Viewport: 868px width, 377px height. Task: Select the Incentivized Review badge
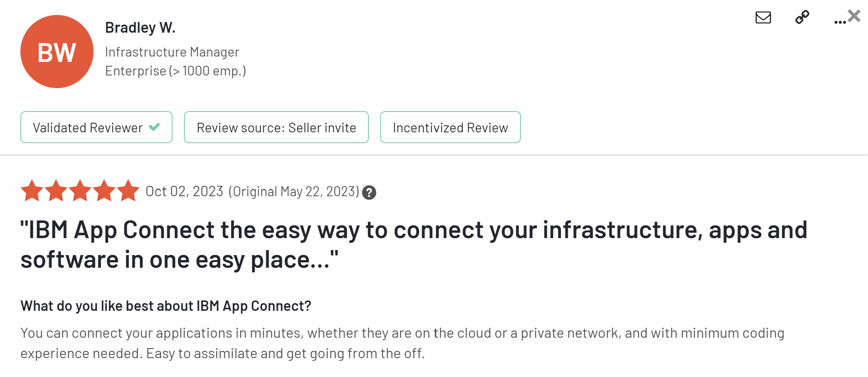(x=450, y=127)
